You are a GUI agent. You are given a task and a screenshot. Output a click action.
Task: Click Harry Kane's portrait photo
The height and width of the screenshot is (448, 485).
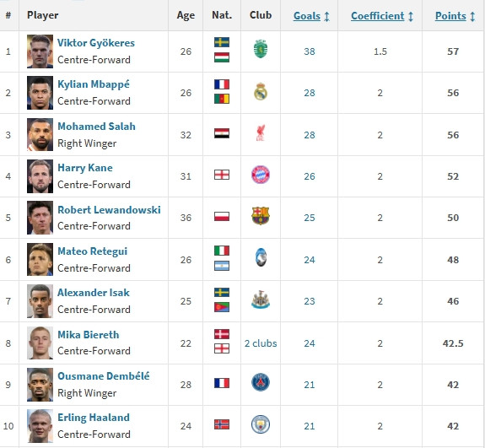[x=40, y=176]
